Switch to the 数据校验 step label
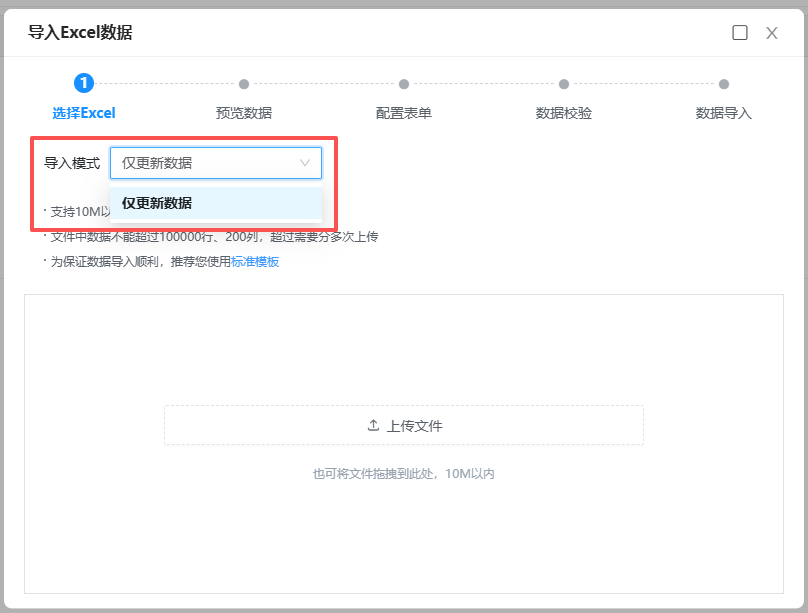Image resolution: width=808 pixels, height=613 pixels. coord(564,113)
